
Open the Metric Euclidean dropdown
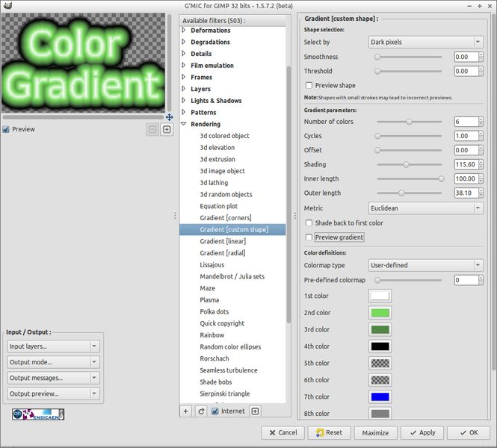coord(426,208)
